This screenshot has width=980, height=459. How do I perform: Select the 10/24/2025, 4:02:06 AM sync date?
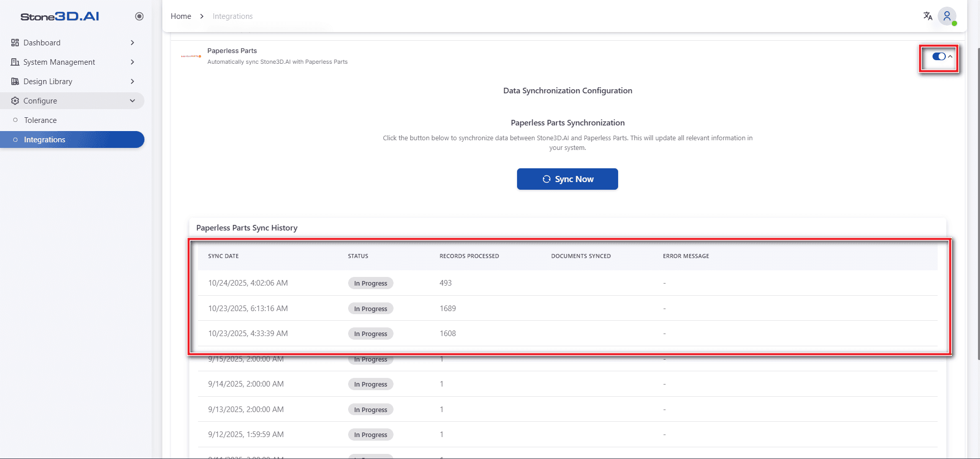248,283
